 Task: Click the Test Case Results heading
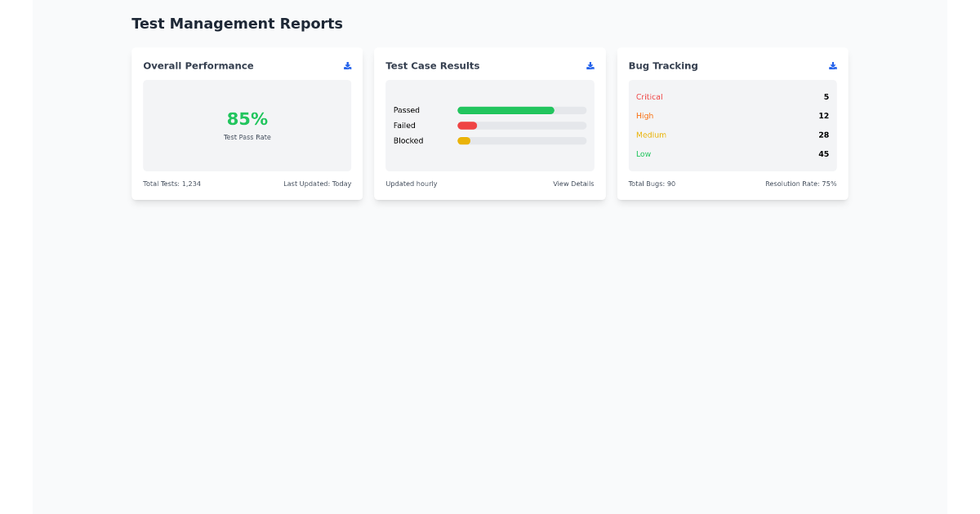(432, 66)
